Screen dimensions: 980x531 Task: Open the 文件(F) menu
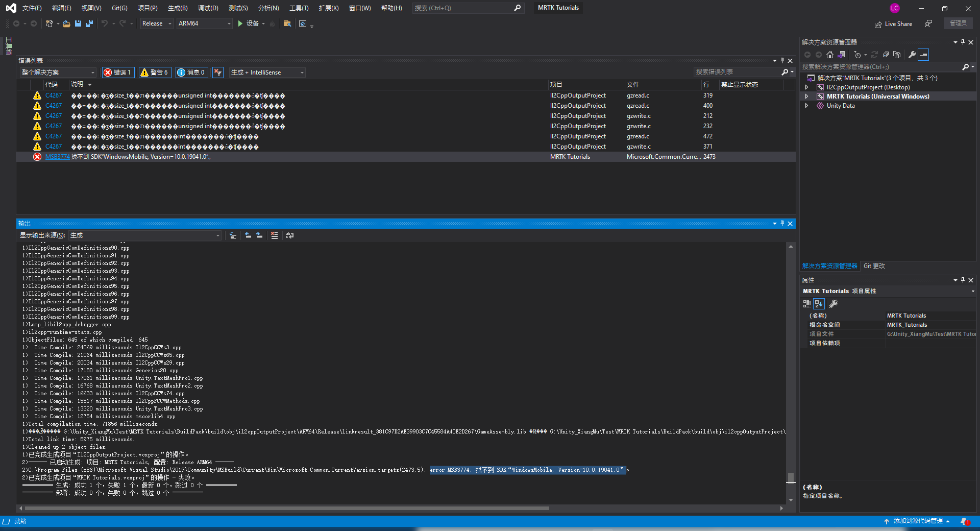(32, 8)
